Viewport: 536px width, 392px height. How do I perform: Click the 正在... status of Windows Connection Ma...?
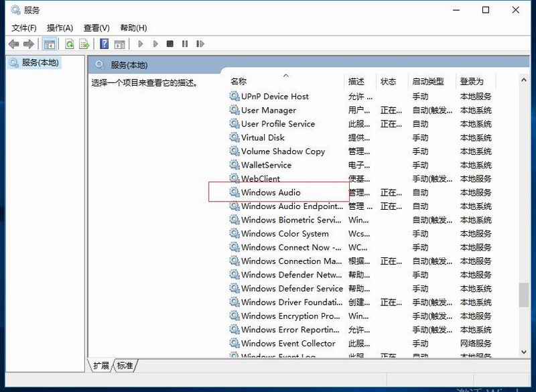[391, 261]
